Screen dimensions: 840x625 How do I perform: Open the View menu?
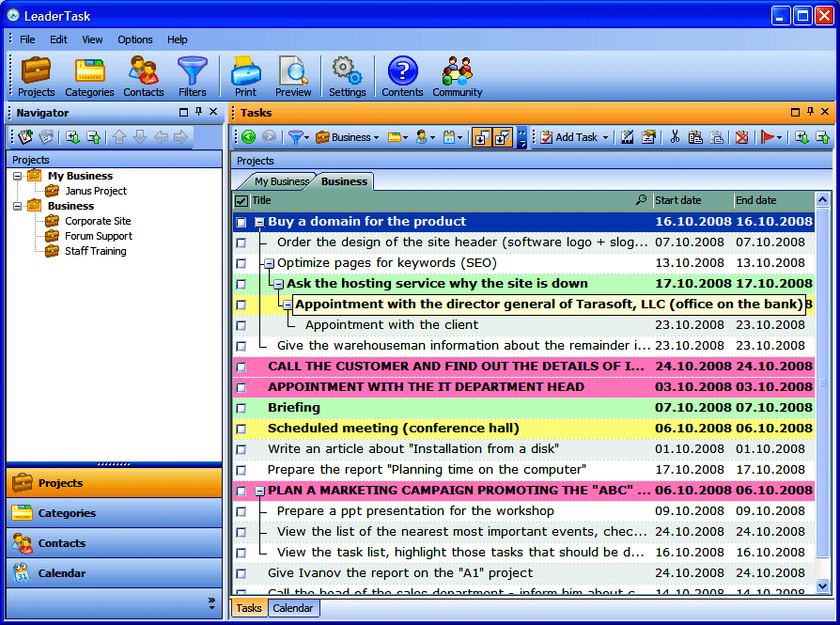point(92,39)
